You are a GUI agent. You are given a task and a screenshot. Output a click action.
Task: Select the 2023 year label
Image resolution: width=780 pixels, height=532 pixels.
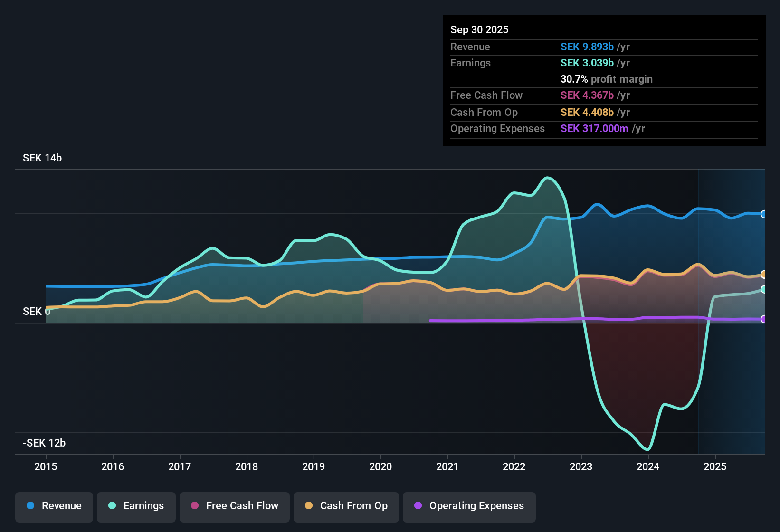(x=580, y=467)
